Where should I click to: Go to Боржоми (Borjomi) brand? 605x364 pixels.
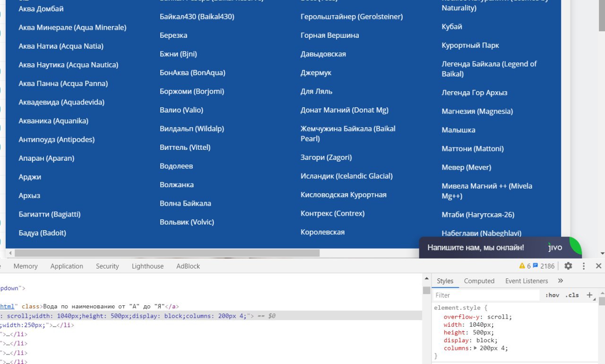pyautogui.click(x=192, y=91)
